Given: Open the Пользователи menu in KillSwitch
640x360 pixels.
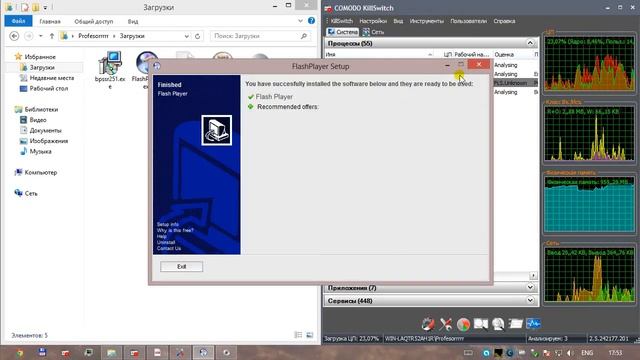Looking at the screenshot, I should (468, 21).
